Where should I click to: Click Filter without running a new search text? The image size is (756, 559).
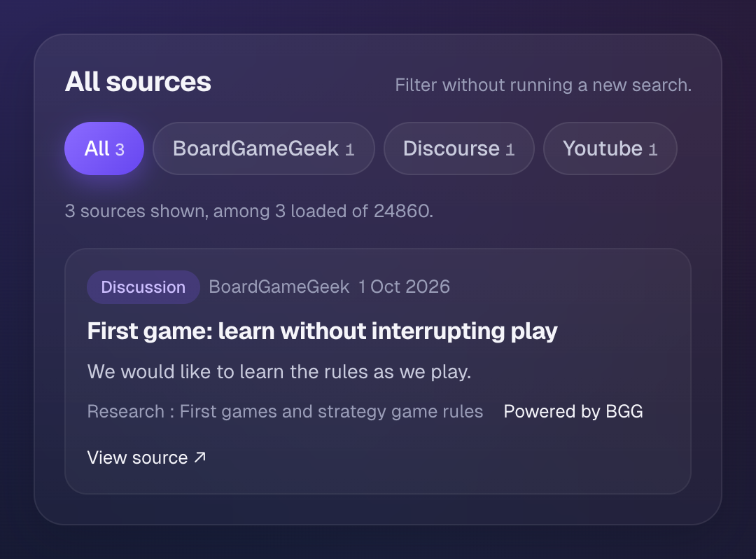point(543,85)
